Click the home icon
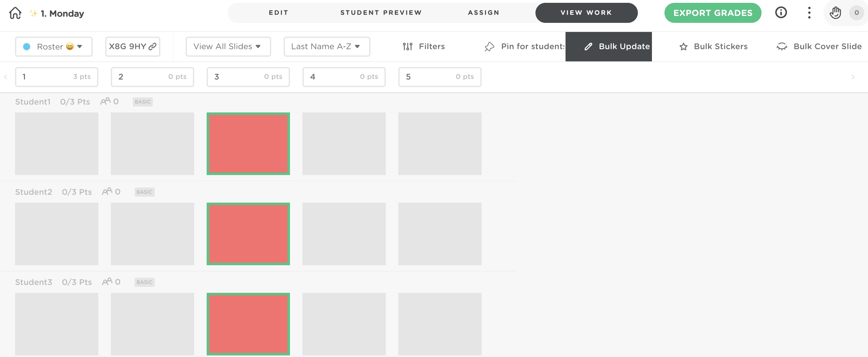The image size is (868, 357). pos(15,13)
